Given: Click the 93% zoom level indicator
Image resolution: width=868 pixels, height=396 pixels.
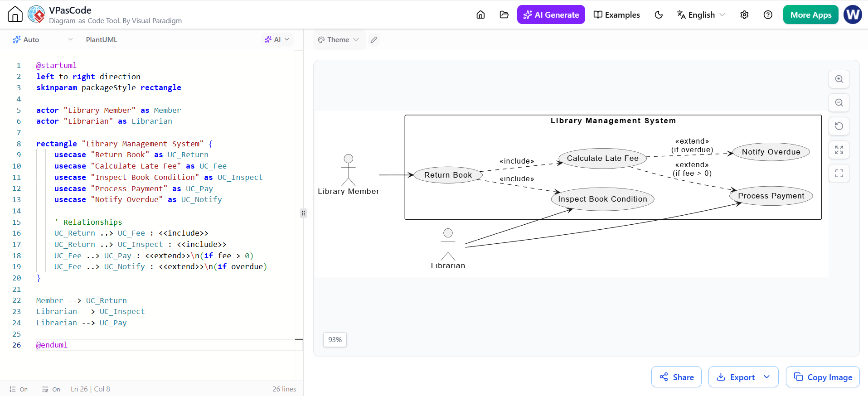Looking at the screenshot, I should click(x=335, y=340).
